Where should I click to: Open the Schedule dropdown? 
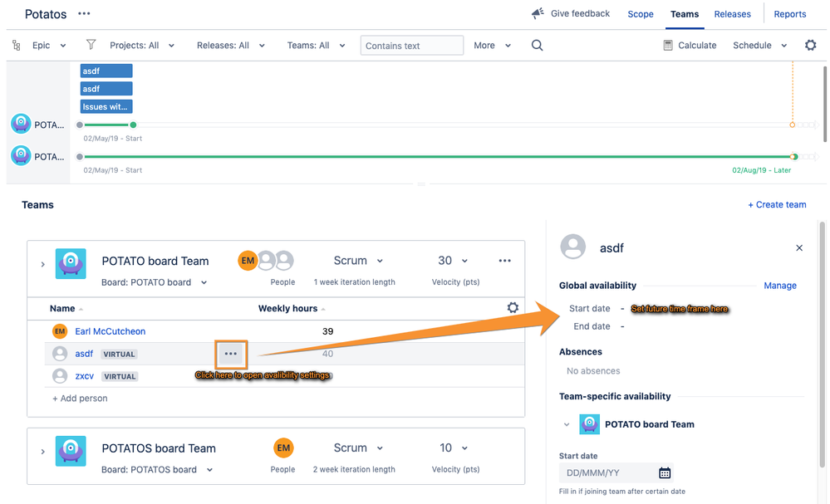(759, 46)
